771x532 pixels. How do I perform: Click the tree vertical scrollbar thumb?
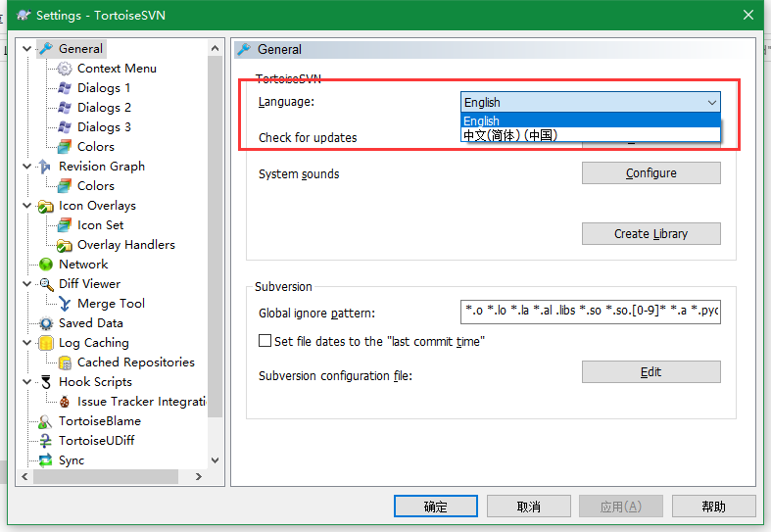click(215, 237)
